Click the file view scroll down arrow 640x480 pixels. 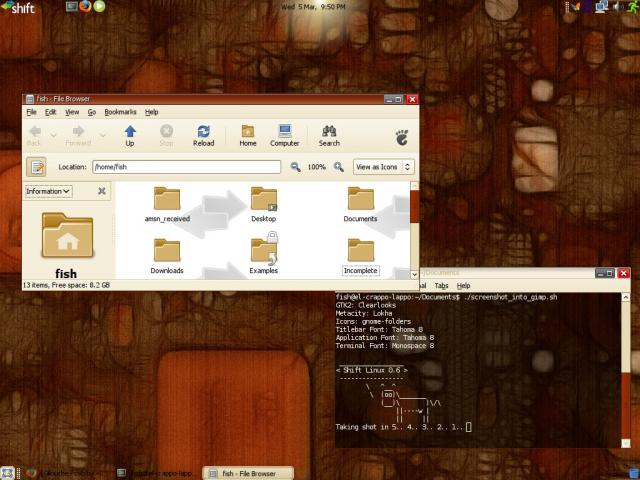414,275
